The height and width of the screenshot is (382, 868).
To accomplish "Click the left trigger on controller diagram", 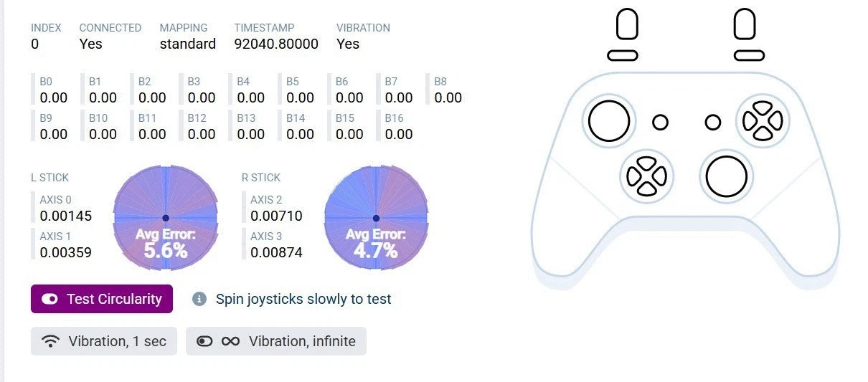I will (x=627, y=24).
